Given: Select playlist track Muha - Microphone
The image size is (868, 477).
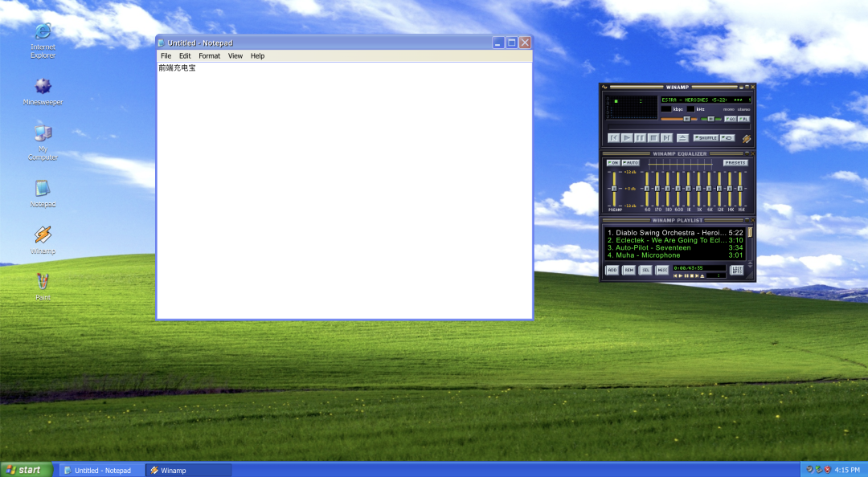Looking at the screenshot, I should point(675,255).
